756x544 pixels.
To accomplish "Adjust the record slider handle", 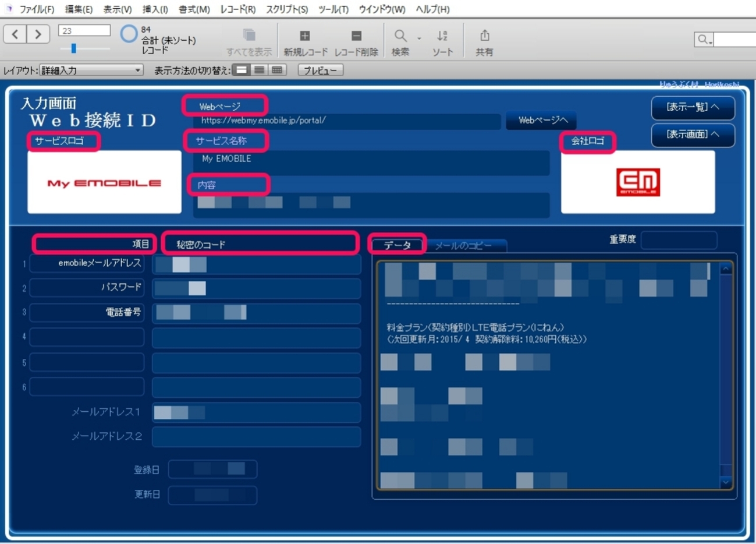I will click(x=73, y=48).
